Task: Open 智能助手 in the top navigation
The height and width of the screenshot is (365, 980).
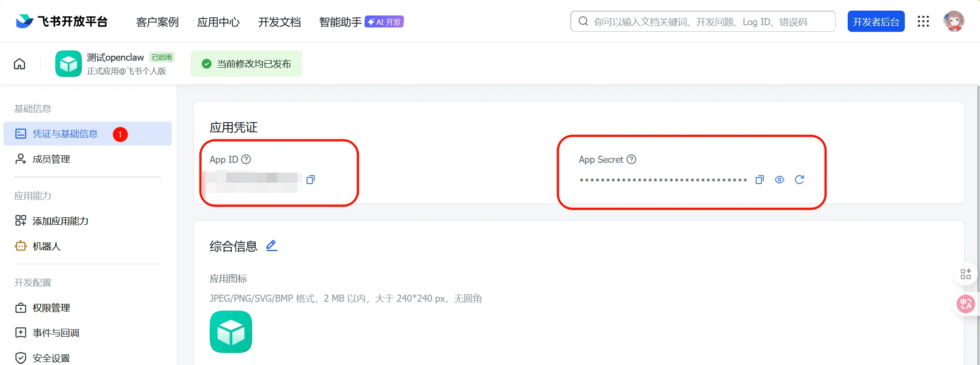Action: click(x=340, y=22)
